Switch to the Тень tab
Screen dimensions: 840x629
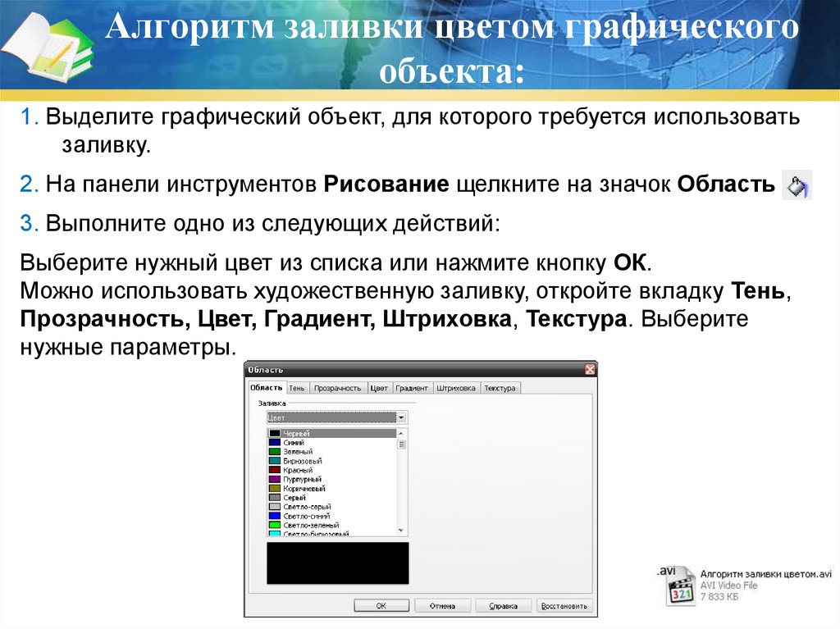point(297,388)
